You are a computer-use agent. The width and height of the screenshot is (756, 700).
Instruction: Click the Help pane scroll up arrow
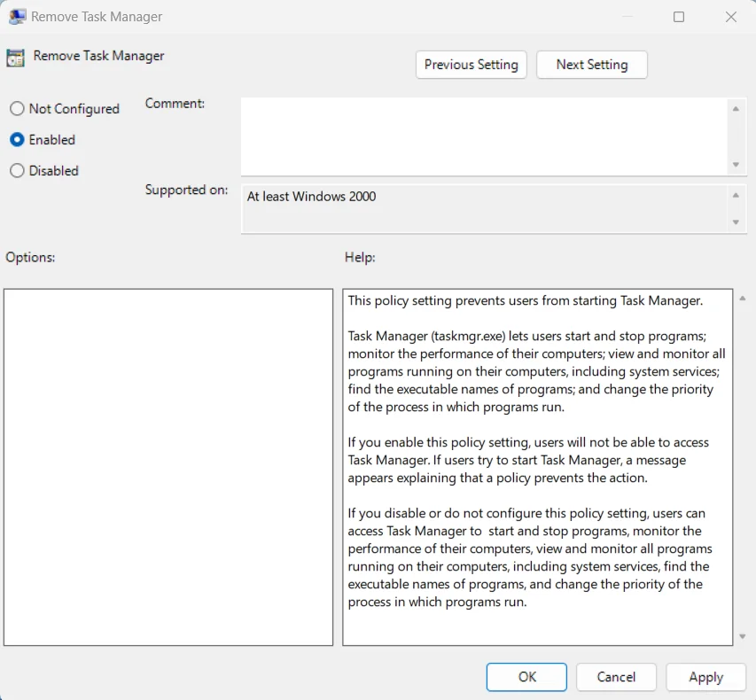[x=743, y=299]
